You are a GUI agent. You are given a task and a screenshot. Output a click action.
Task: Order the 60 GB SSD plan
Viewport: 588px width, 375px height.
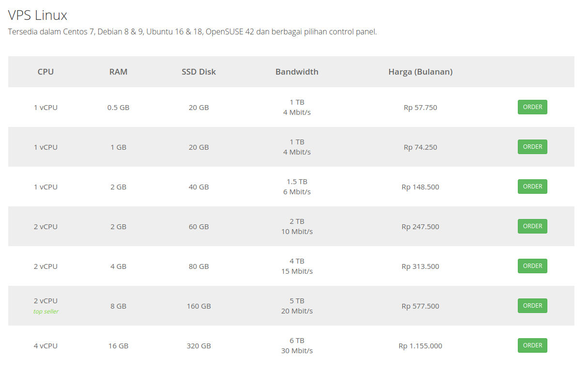[532, 226]
